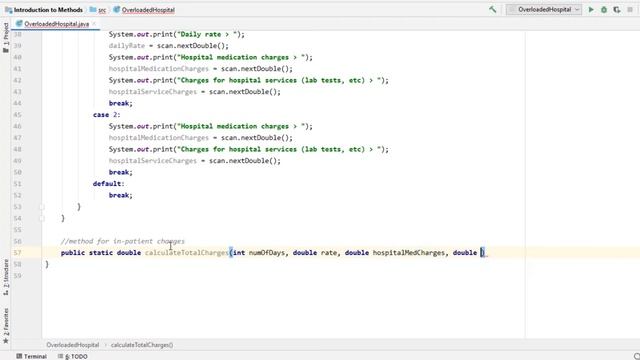Click line number 45 in the gutter

coord(17,115)
